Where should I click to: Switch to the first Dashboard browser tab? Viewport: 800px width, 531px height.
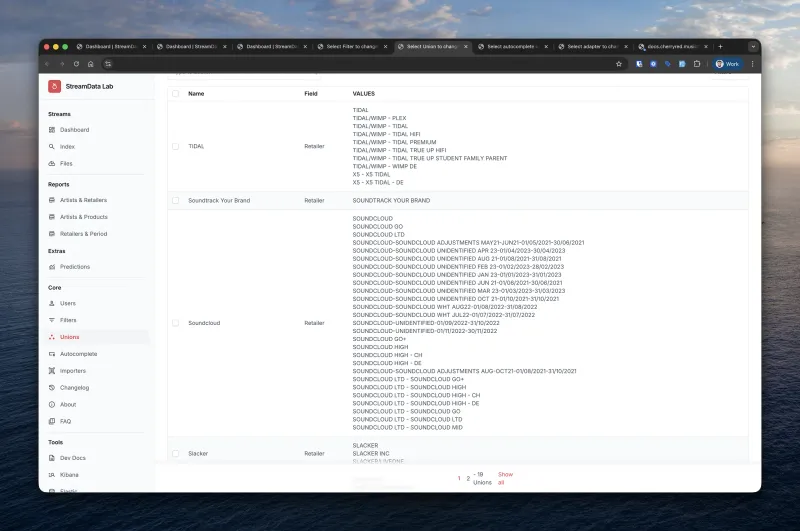pos(111,46)
